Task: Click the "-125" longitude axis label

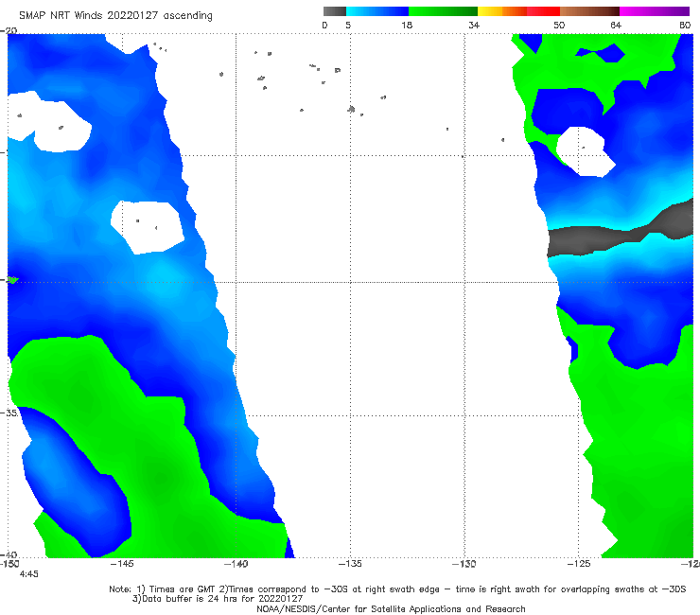Action: tap(579, 564)
